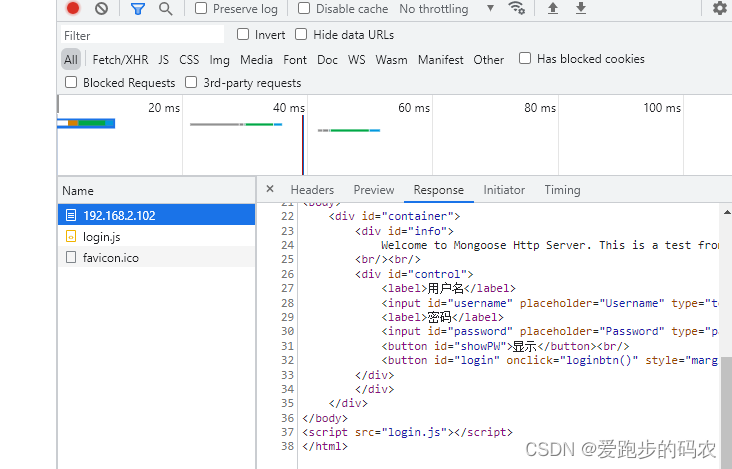Click the script src login.js line
This screenshot has width=732, height=469.
(407, 432)
